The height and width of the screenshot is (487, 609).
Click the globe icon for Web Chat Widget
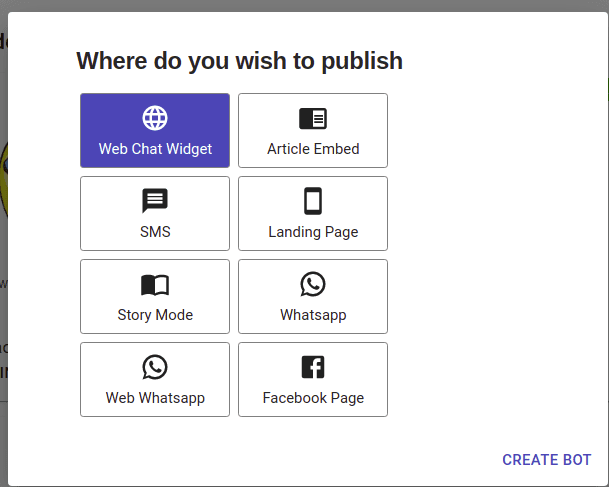(x=155, y=118)
